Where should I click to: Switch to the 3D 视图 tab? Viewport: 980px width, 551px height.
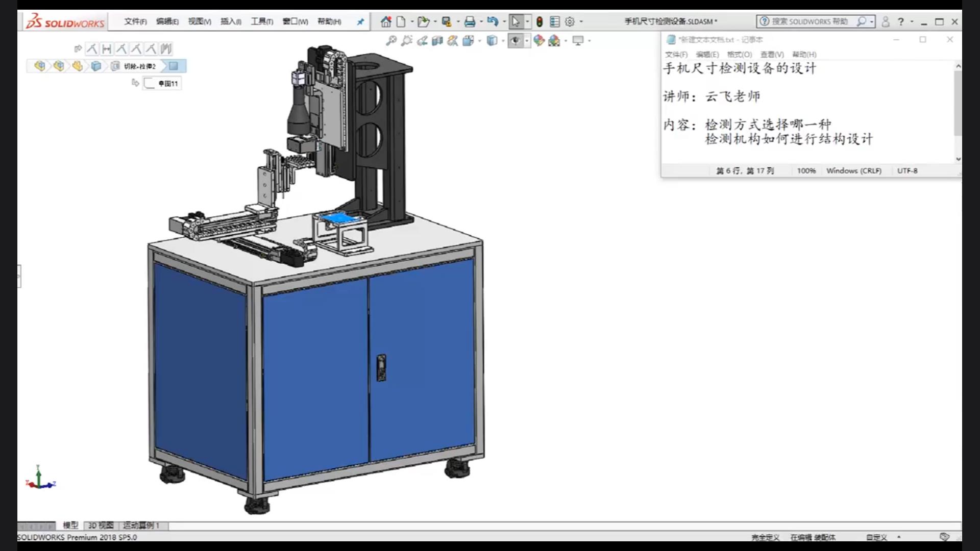click(x=101, y=525)
